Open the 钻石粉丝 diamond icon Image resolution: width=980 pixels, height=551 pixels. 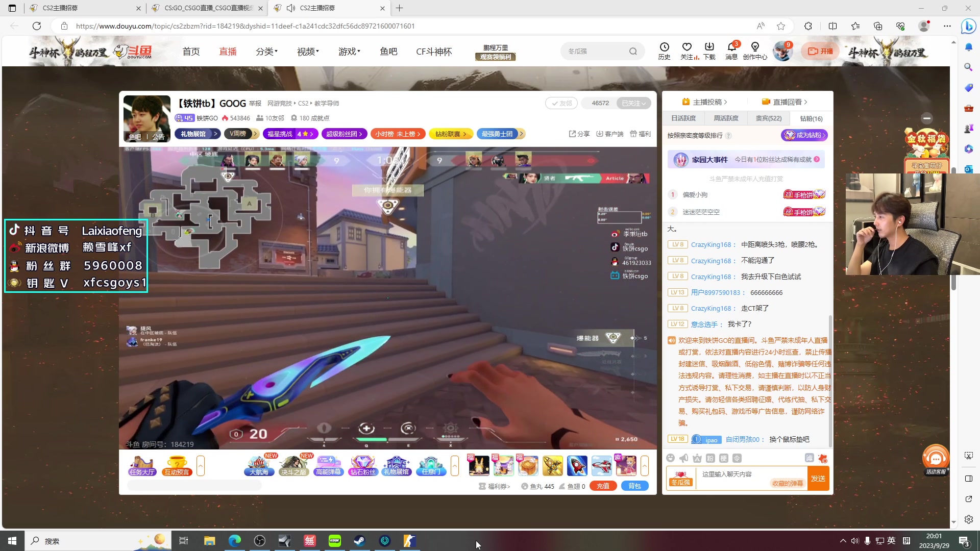(x=363, y=465)
